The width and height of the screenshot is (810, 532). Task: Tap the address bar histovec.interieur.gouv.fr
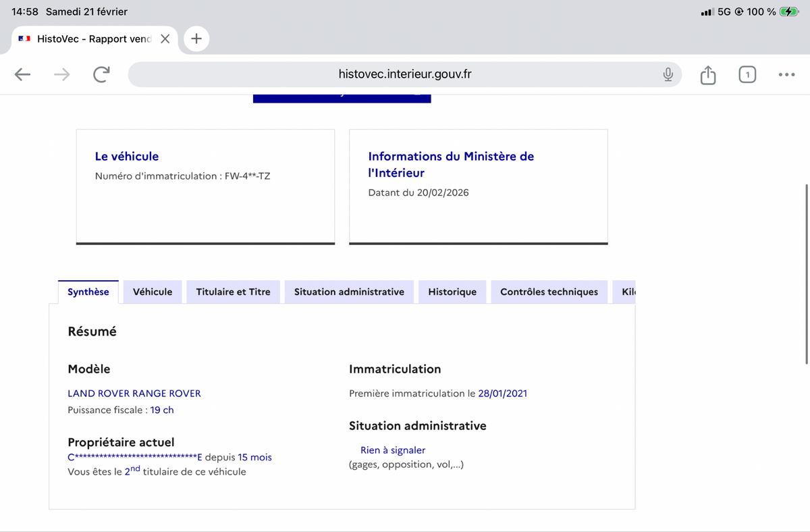pos(405,74)
